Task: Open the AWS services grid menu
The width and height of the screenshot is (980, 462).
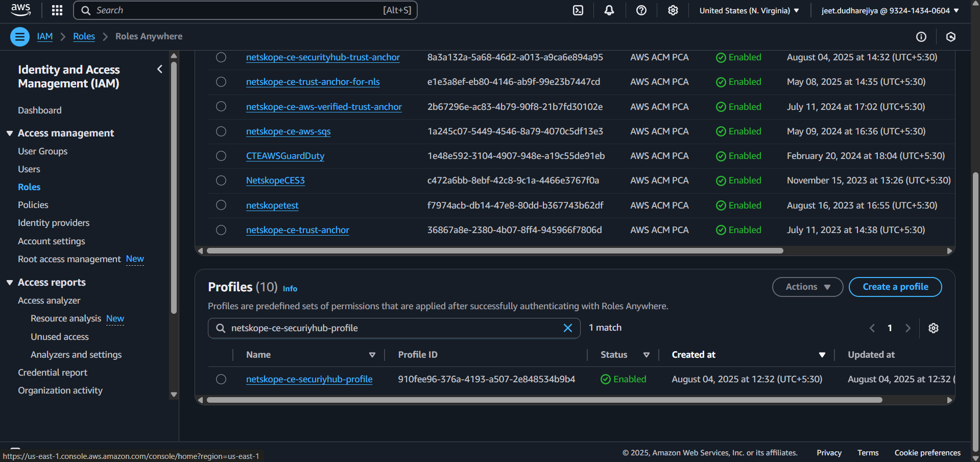Action: click(x=57, y=10)
